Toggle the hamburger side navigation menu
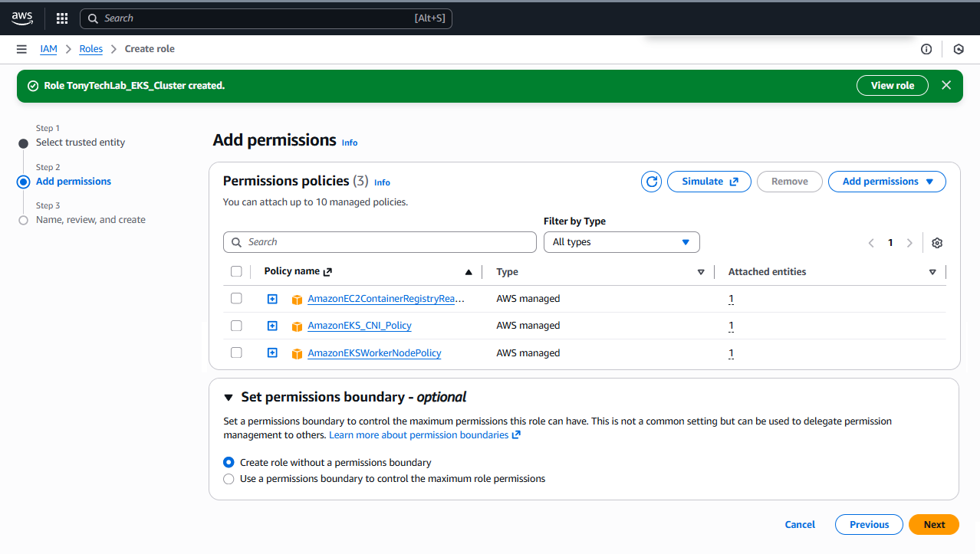Screen dimensions: 980x554 point(21,49)
